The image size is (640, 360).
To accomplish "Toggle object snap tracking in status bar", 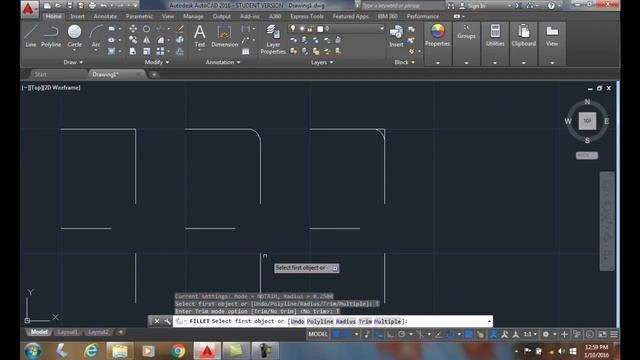I will (x=438, y=334).
